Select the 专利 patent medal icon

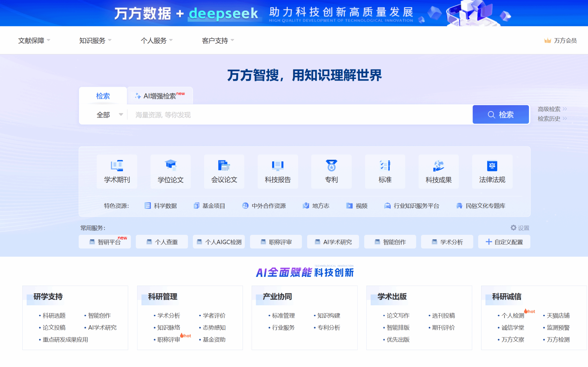coord(331,166)
